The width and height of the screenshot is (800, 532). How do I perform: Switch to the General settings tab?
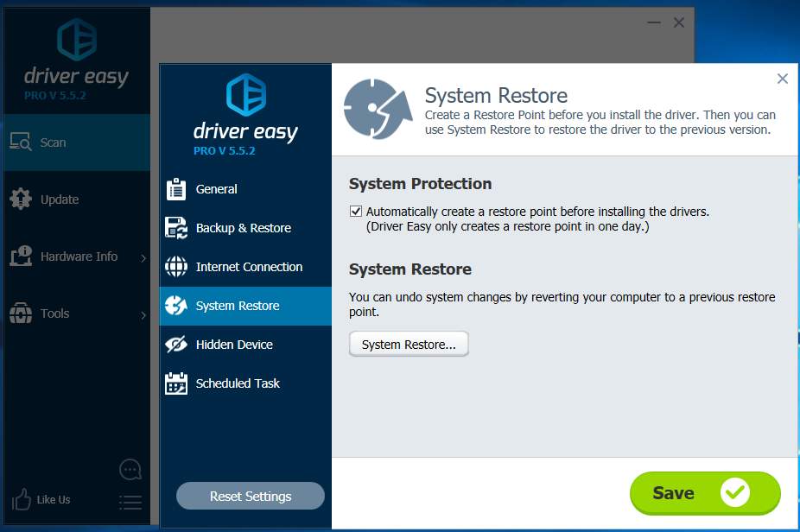pos(245,189)
